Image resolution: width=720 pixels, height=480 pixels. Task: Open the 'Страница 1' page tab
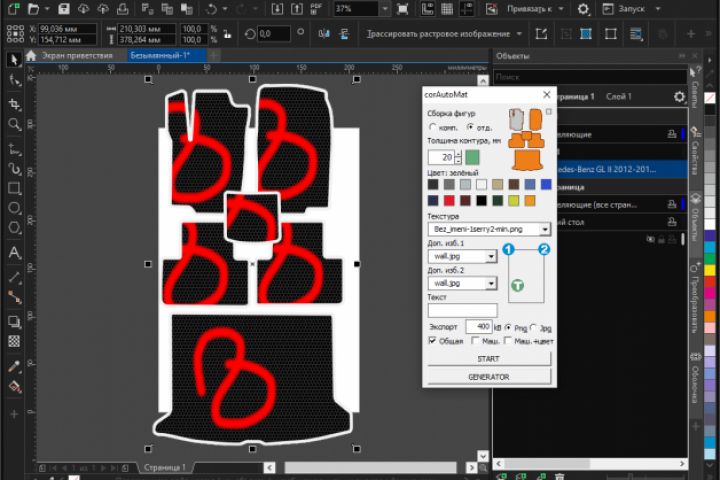coord(165,467)
